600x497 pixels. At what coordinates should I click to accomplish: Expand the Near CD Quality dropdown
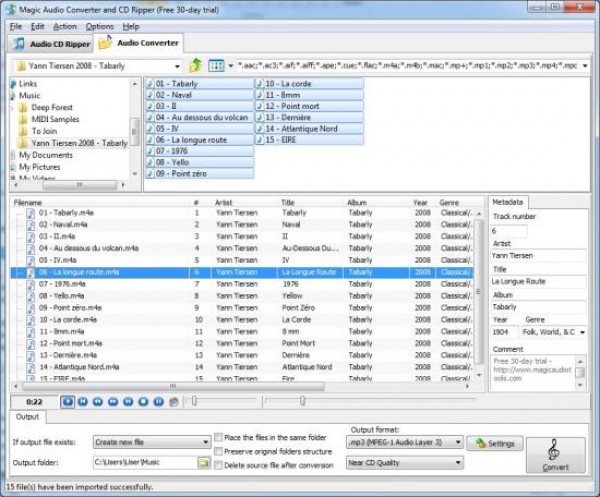click(404, 463)
